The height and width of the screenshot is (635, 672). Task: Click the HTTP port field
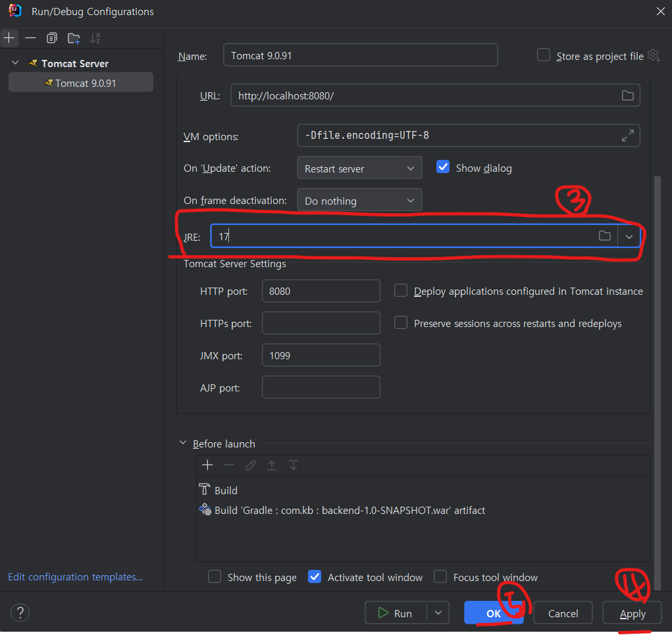click(321, 291)
